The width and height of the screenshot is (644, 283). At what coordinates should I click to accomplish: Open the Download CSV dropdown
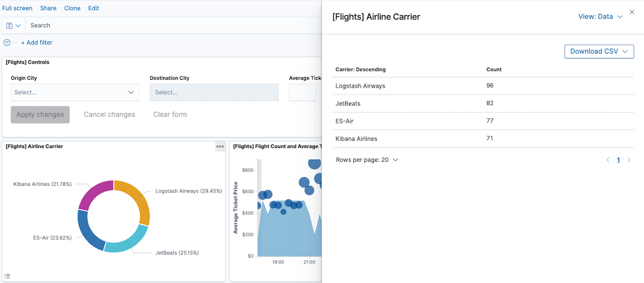[x=599, y=51]
